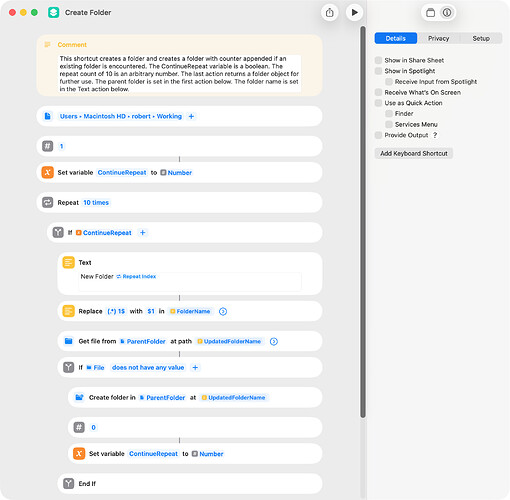Enable Show in Spotlight
Viewport: 510px width, 500px height.
[378, 71]
